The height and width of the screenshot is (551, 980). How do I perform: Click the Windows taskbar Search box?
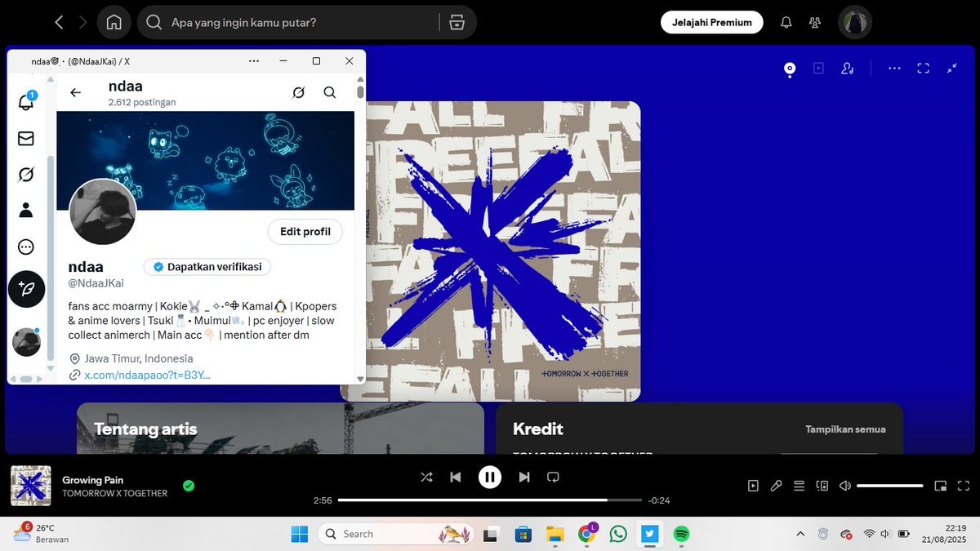click(395, 534)
